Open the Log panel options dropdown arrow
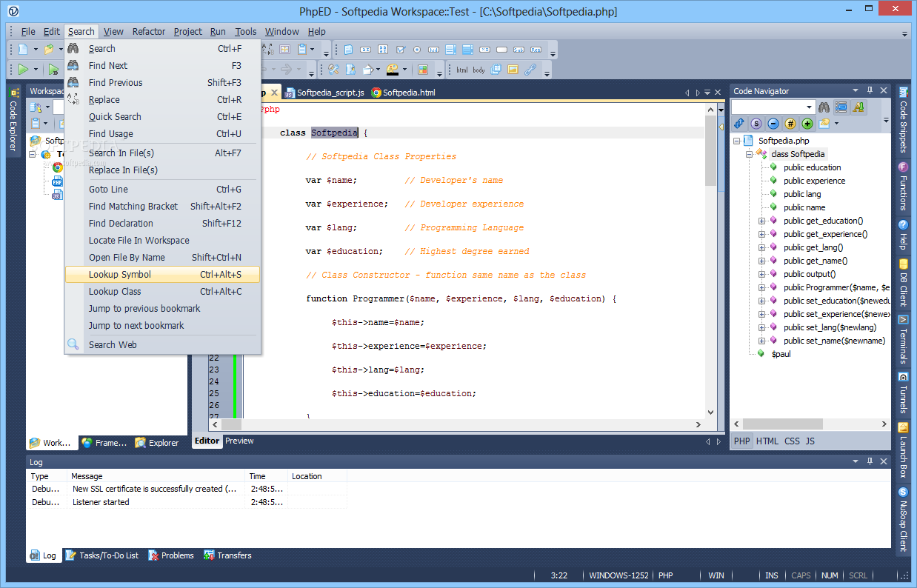Viewport: 917px width, 588px height. click(x=856, y=461)
